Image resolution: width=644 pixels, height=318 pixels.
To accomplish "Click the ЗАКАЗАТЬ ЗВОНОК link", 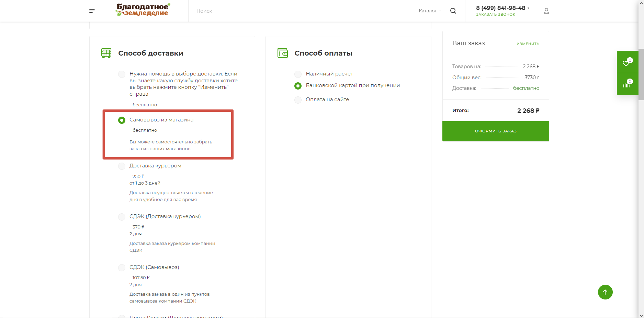I will coord(495,14).
